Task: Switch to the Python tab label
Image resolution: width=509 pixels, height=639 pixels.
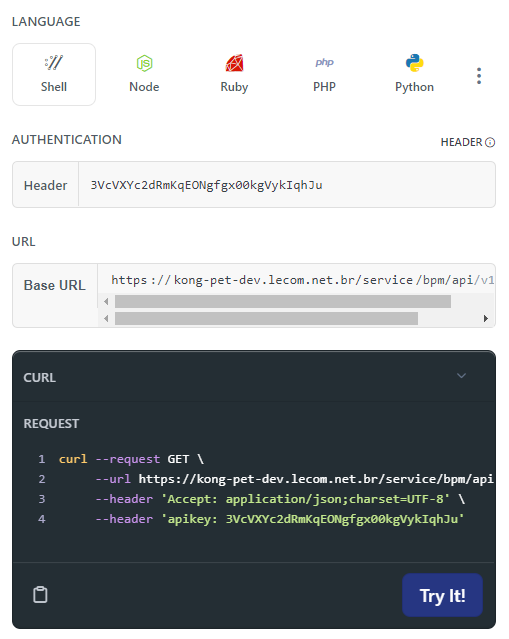Action: pos(414,87)
